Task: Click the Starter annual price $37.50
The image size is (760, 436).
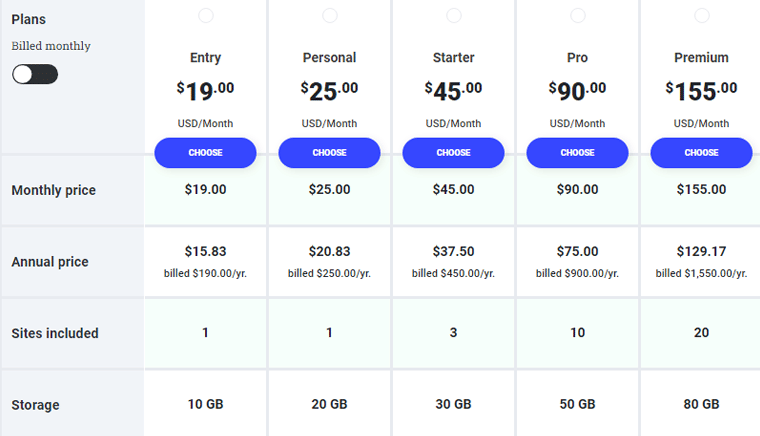Action: [454, 252]
